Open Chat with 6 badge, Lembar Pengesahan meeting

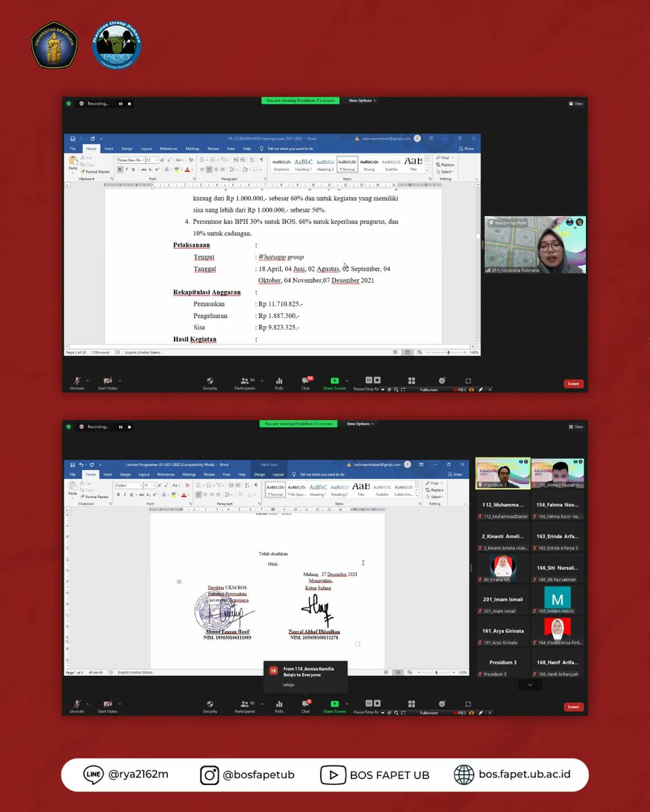pyautogui.click(x=306, y=706)
